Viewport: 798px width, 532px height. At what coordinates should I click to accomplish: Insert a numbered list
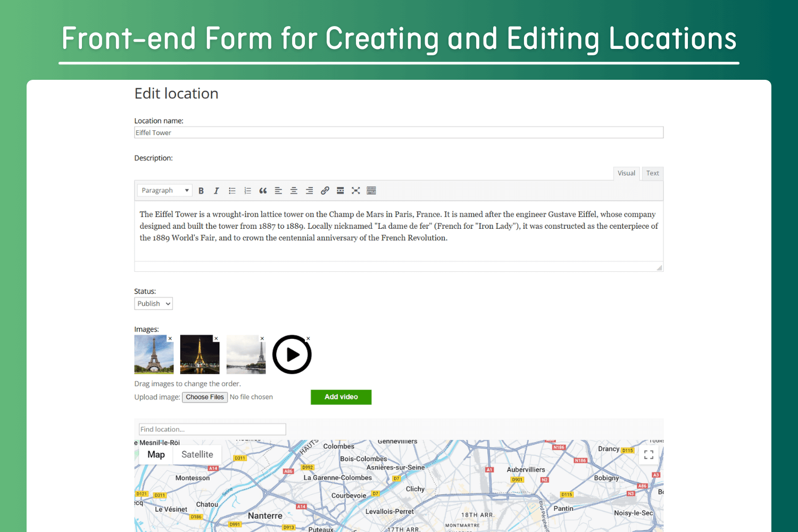pos(247,190)
